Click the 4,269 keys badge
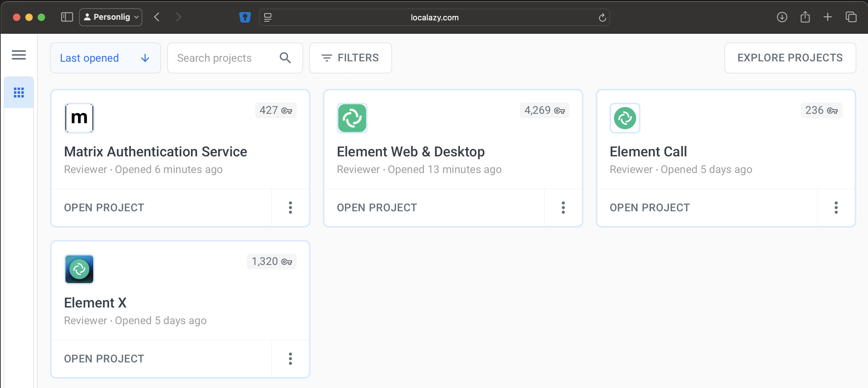This screenshot has height=388, width=868. 544,110
